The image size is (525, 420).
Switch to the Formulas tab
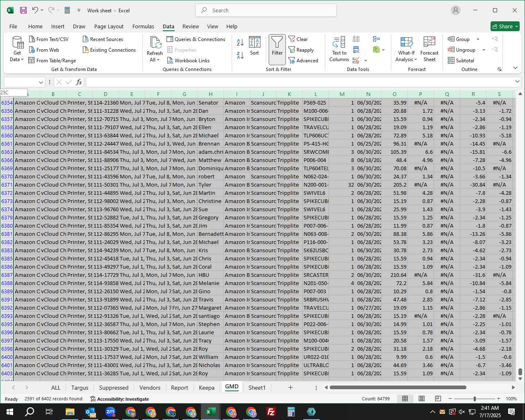(143, 26)
